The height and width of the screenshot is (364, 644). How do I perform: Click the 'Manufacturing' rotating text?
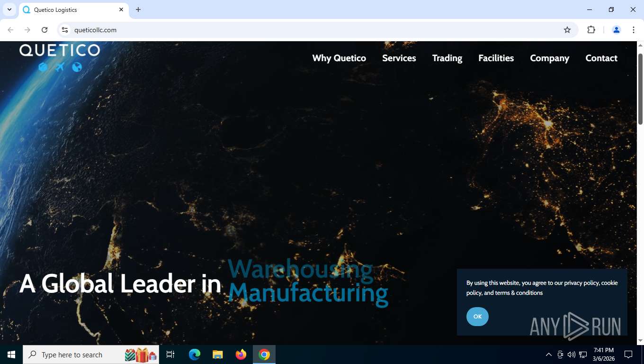[x=308, y=293]
